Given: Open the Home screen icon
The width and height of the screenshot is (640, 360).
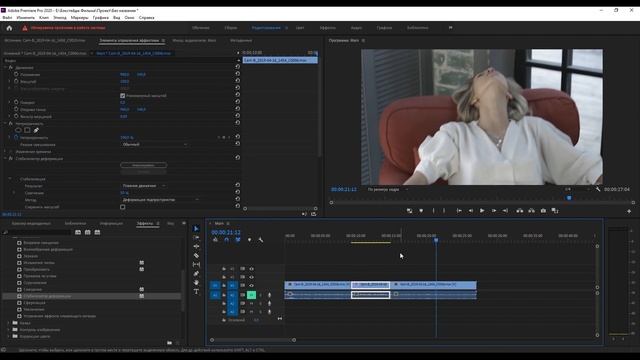Looking at the screenshot, I should pos(9,28).
